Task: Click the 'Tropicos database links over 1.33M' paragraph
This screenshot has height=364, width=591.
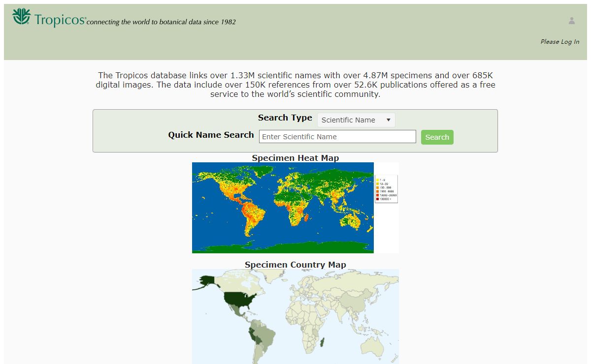Action: 295,85
